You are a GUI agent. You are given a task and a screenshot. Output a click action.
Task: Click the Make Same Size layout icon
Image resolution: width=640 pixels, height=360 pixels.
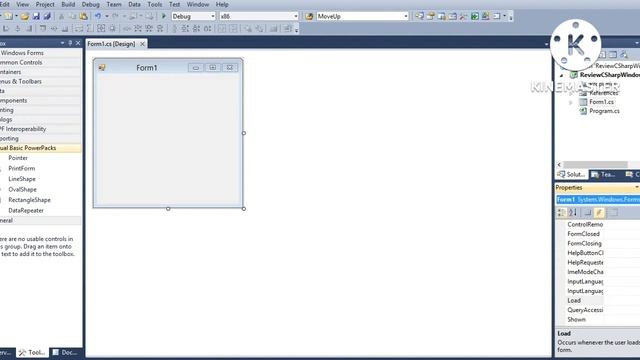click(101, 29)
